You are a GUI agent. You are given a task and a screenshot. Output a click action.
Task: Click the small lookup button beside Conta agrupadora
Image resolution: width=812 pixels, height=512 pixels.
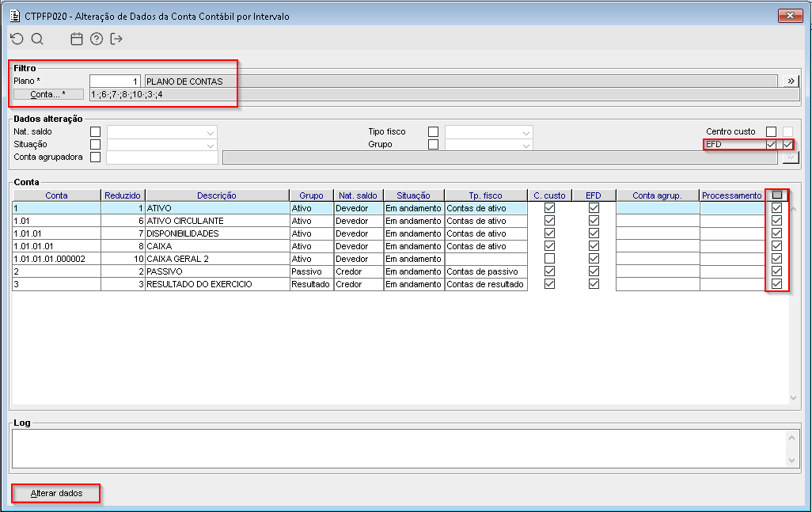tap(791, 157)
